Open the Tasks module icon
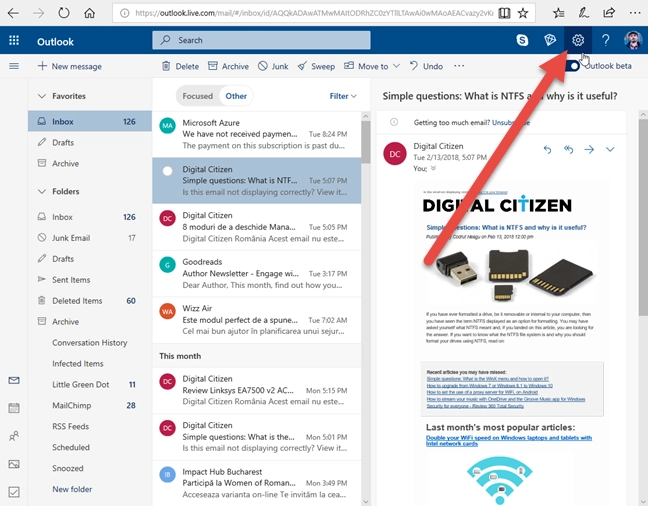The width and height of the screenshot is (648, 506). tap(14, 492)
